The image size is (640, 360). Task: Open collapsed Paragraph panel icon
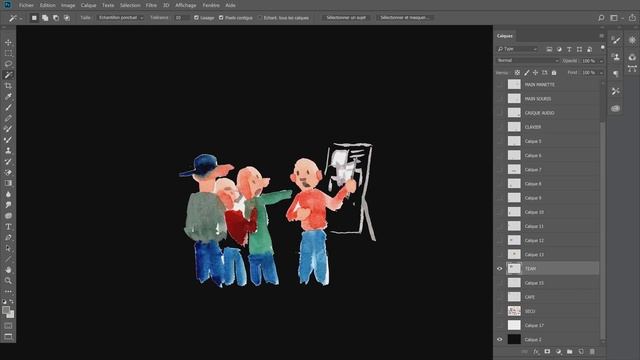616,74
